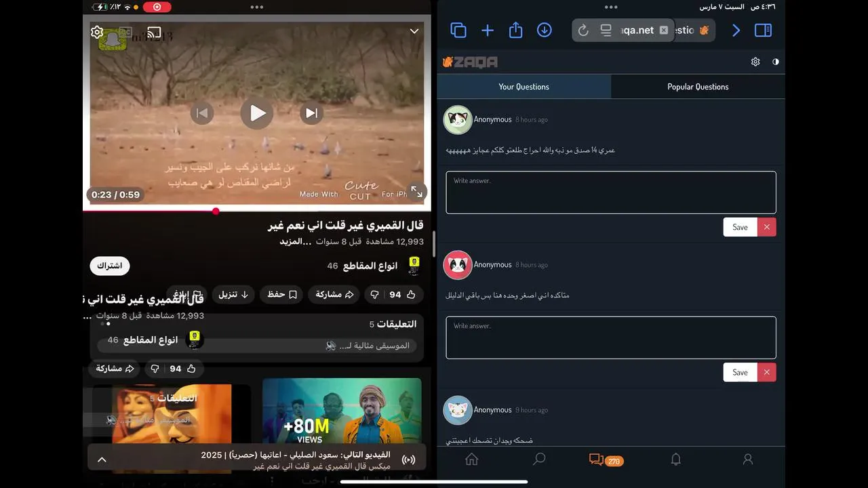Dislike the video in top action row
The height and width of the screenshot is (488, 868).
(x=375, y=295)
